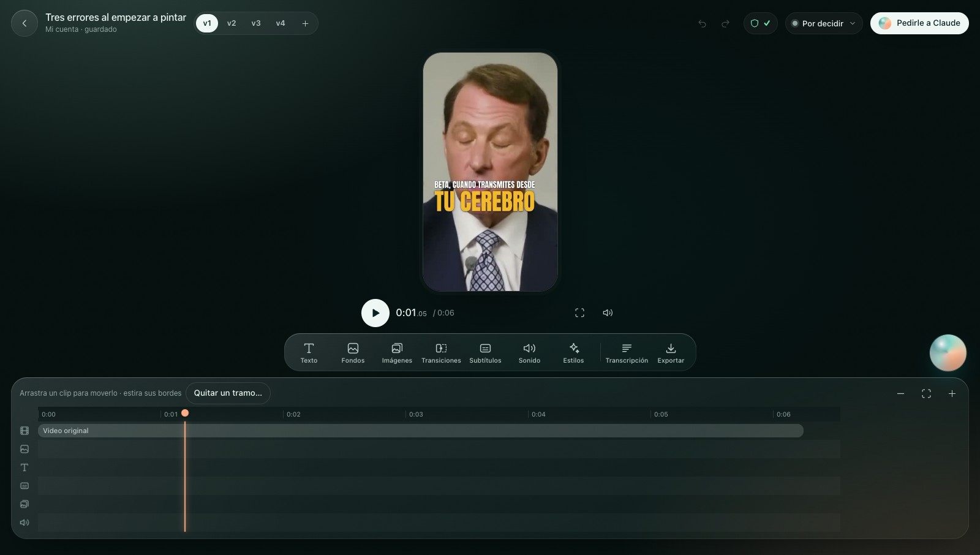Undo the last action
The width and height of the screenshot is (980, 555).
[702, 23]
